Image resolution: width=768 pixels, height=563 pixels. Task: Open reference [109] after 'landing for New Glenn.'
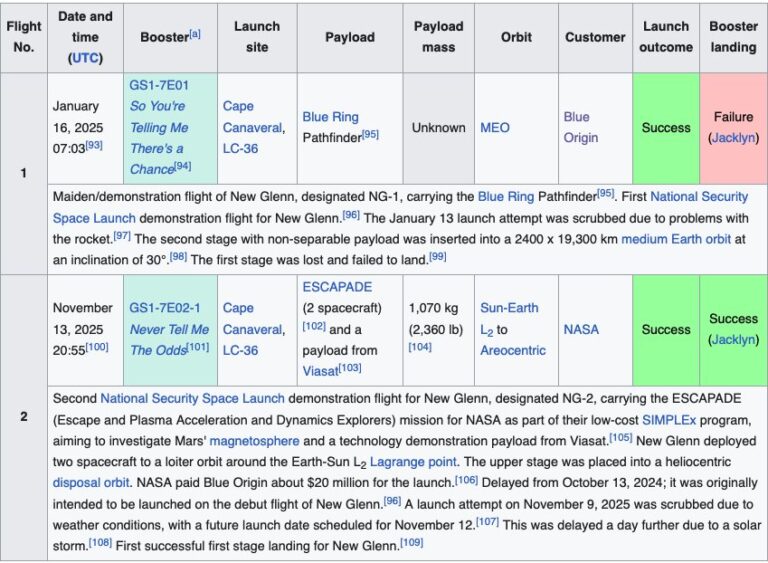click(x=412, y=543)
